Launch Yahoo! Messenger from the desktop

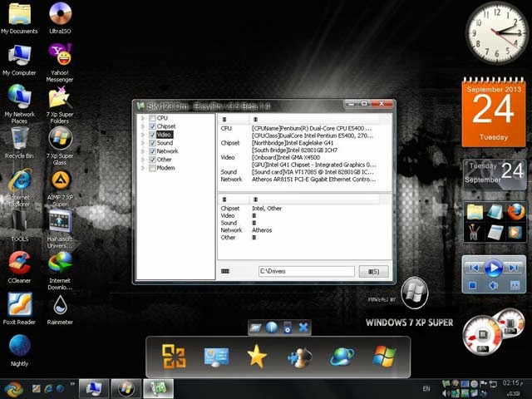60,63
